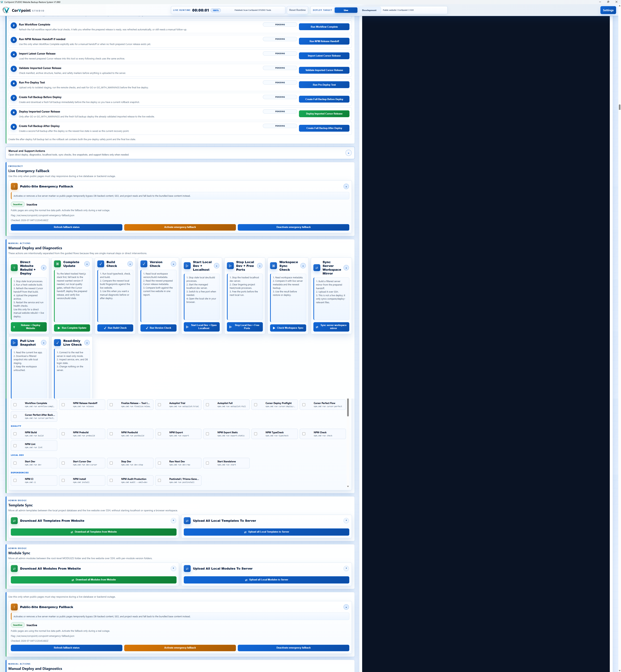Click the 100% live runtime progress pill

[x=215, y=10]
